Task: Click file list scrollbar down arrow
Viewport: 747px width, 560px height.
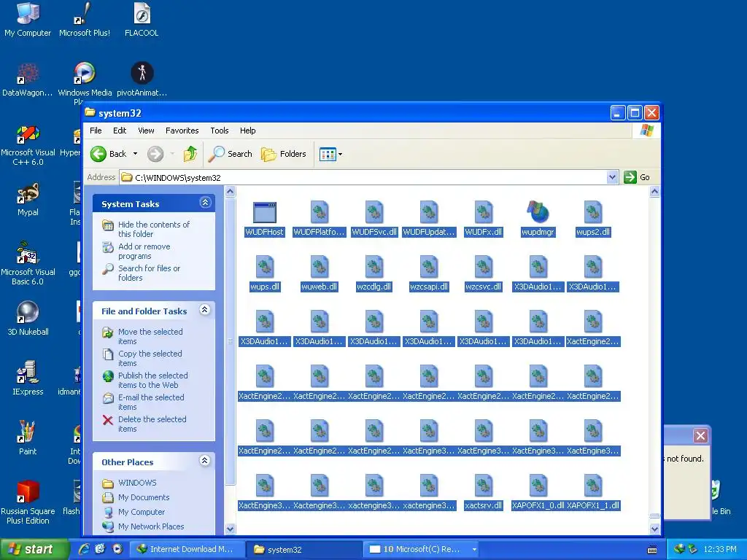Action: pyautogui.click(x=654, y=529)
